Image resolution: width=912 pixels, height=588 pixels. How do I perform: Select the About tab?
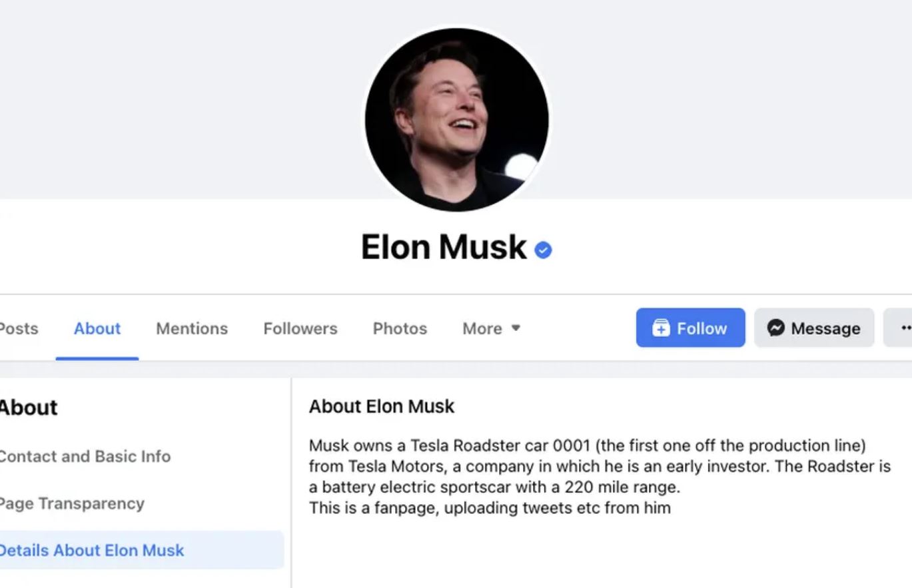coord(97,328)
